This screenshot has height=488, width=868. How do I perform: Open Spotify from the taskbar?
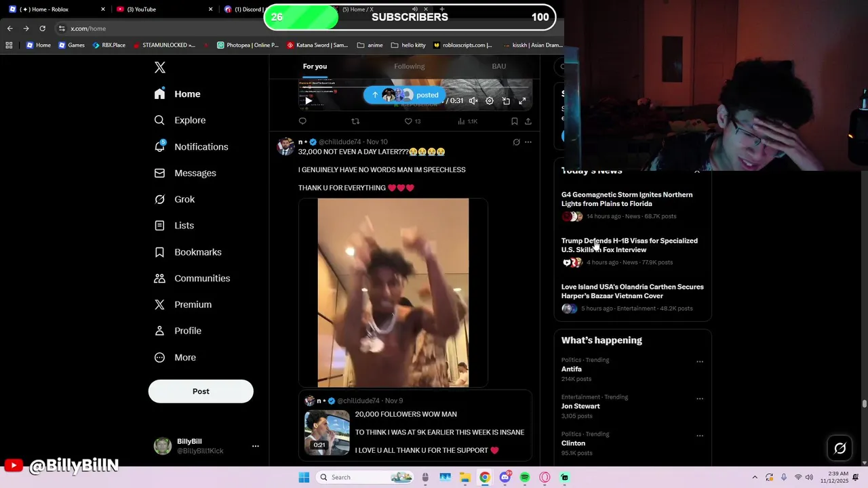pyautogui.click(x=525, y=477)
